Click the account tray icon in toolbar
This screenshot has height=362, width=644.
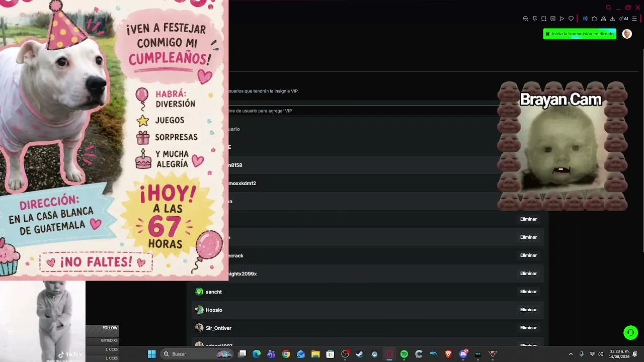click(x=603, y=19)
